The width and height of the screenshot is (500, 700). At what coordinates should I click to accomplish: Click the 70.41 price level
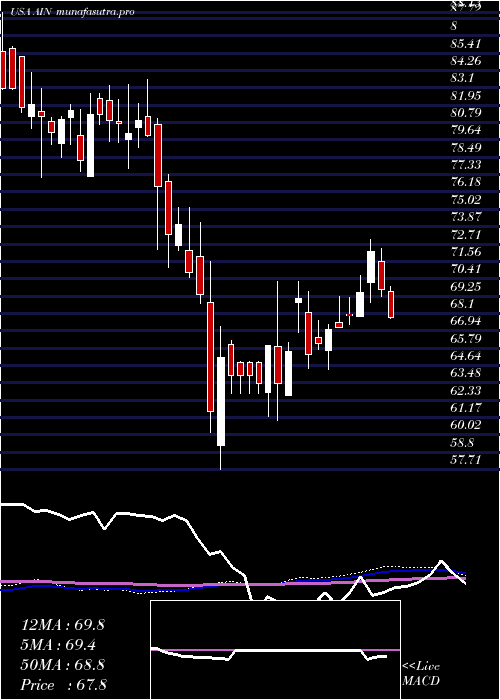tap(466, 269)
